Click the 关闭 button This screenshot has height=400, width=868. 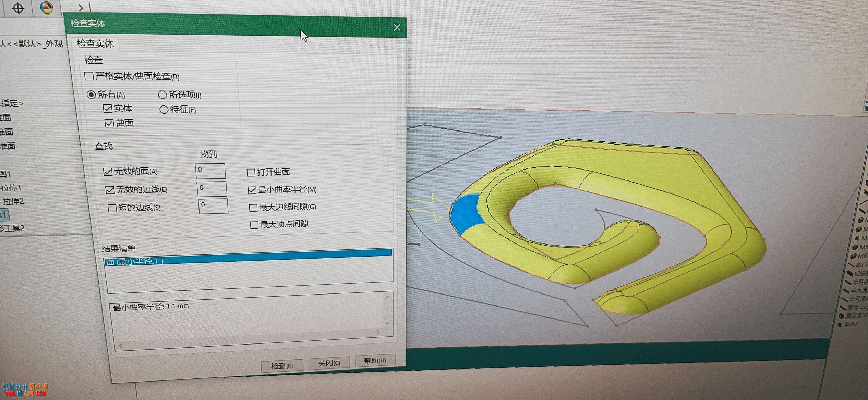pyautogui.click(x=329, y=363)
